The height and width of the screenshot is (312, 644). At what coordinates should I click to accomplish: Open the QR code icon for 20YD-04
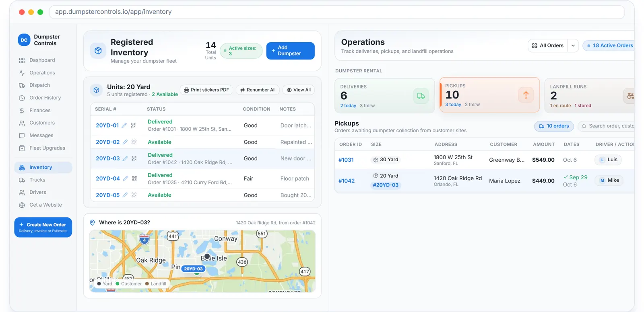134,178
